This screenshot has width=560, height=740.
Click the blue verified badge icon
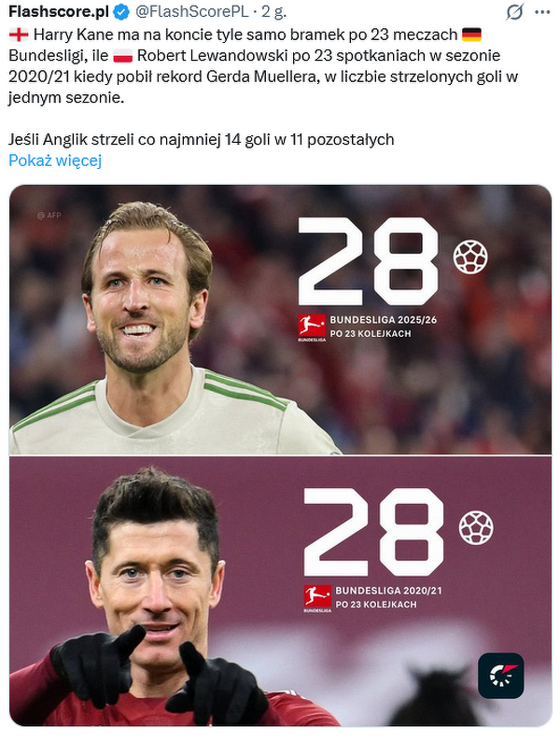click(x=122, y=12)
